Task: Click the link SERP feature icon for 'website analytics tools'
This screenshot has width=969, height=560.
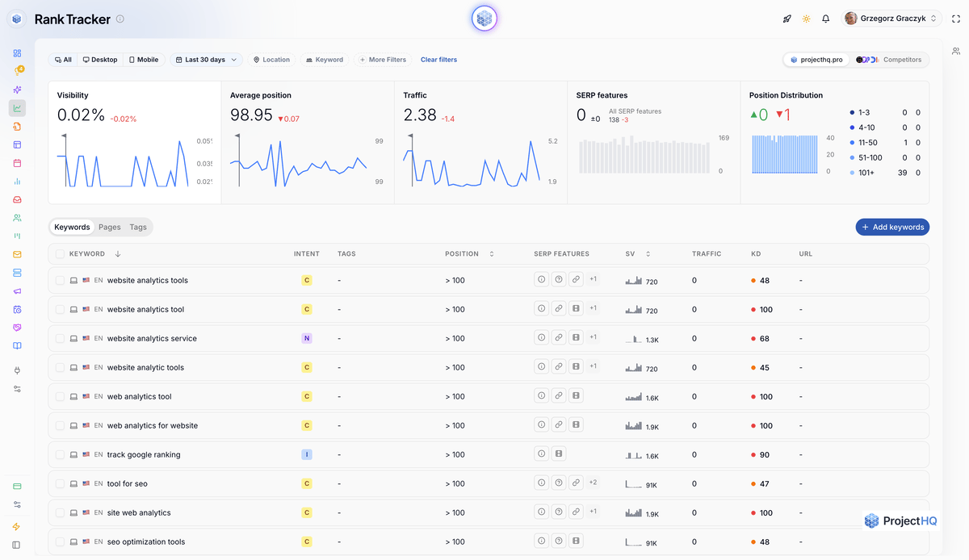Action: 576,280
